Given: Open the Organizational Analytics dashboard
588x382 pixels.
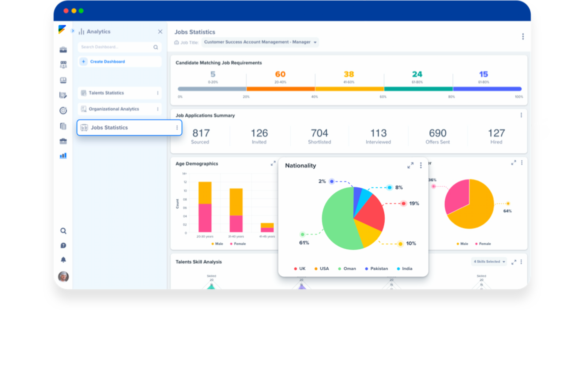Looking at the screenshot, I should click(x=119, y=109).
